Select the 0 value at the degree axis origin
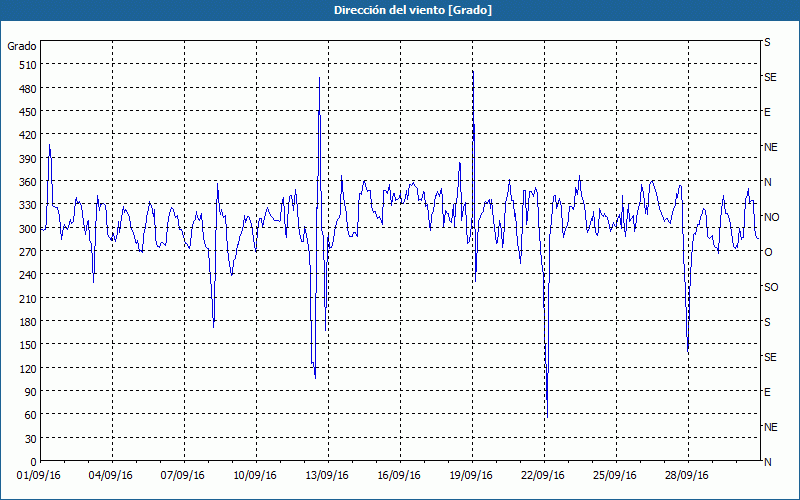The width and height of the screenshot is (800, 500). coord(34,462)
